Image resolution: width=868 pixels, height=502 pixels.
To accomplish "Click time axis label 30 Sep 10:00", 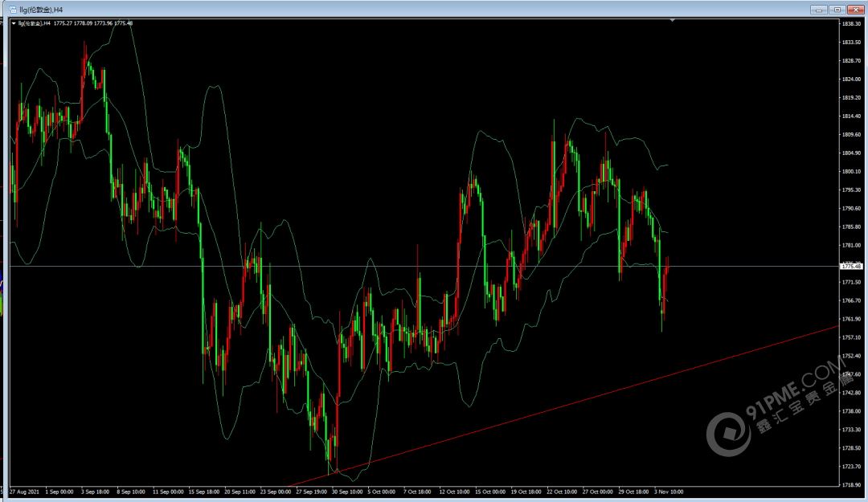I will point(347,492).
